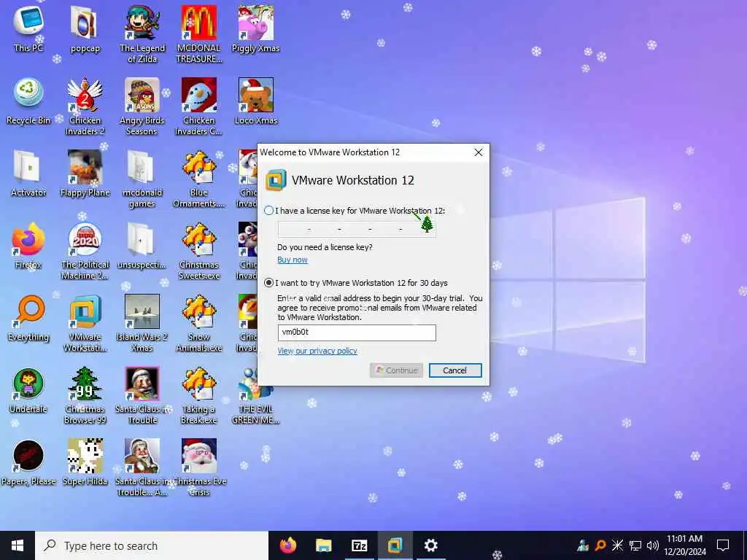Launch THE EVIL GREEN ME shortcut

(256, 396)
